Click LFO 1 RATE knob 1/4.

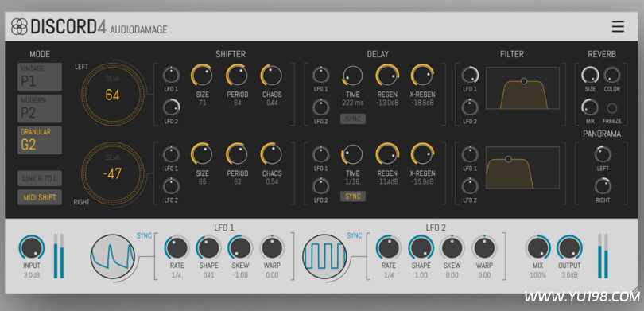[177, 248]
